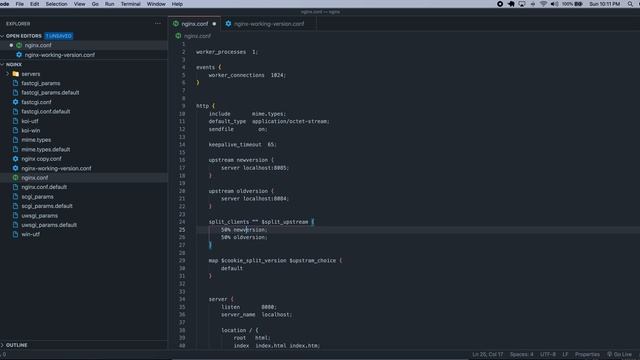Image resolution: width=640 pixels, height=360 pixels.
Task: Click nginx.conf breadcrumb above editor
Action: [197, 36]
